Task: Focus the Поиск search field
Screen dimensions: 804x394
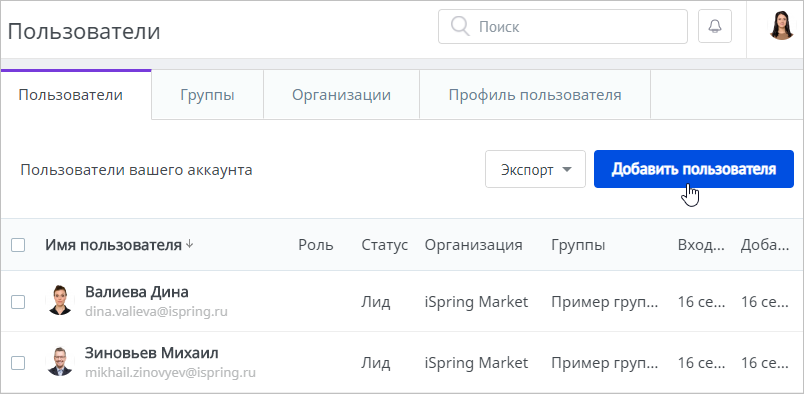Action: pos(562,26)
